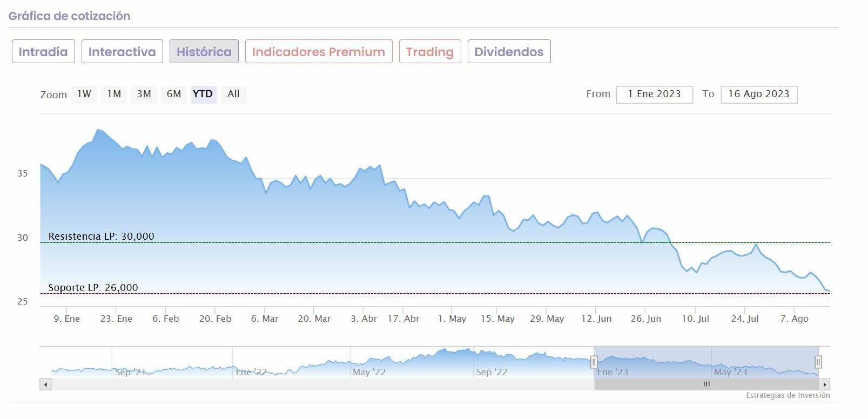Viewport: 868px width, 419px height.
Task: Select the Histórica tab
Action: (x=204, y=52)
